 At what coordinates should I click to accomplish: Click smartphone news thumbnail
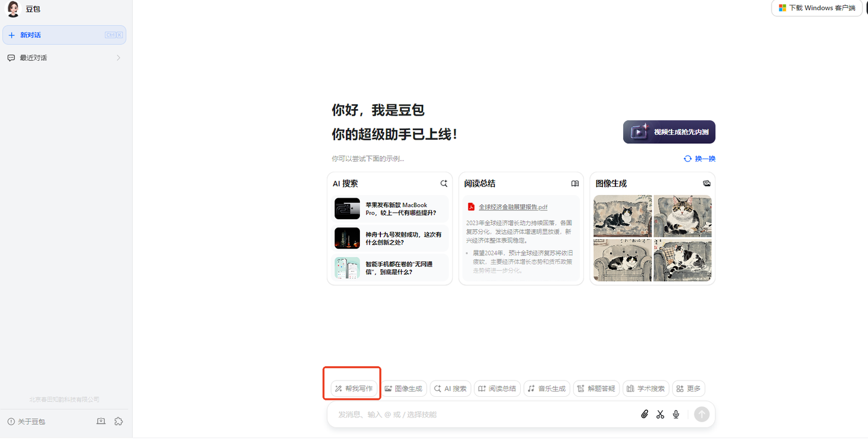pyautogui.click(x=347, y=267)
